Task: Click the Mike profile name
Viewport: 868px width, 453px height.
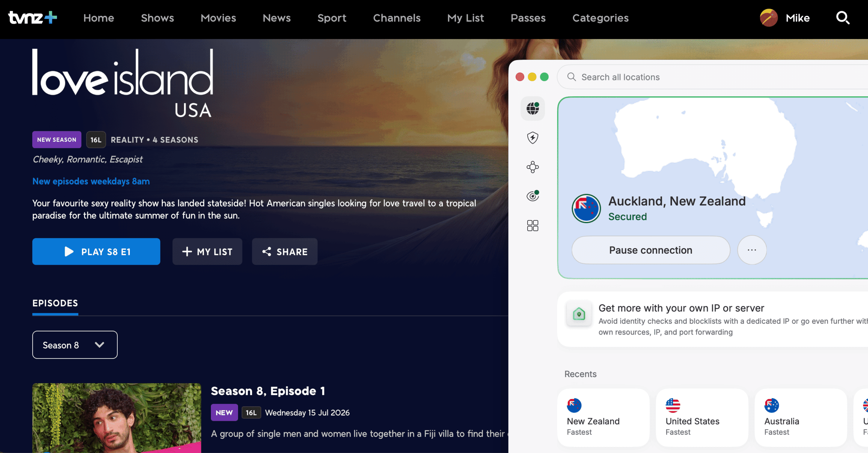Action: click(798, 18)
